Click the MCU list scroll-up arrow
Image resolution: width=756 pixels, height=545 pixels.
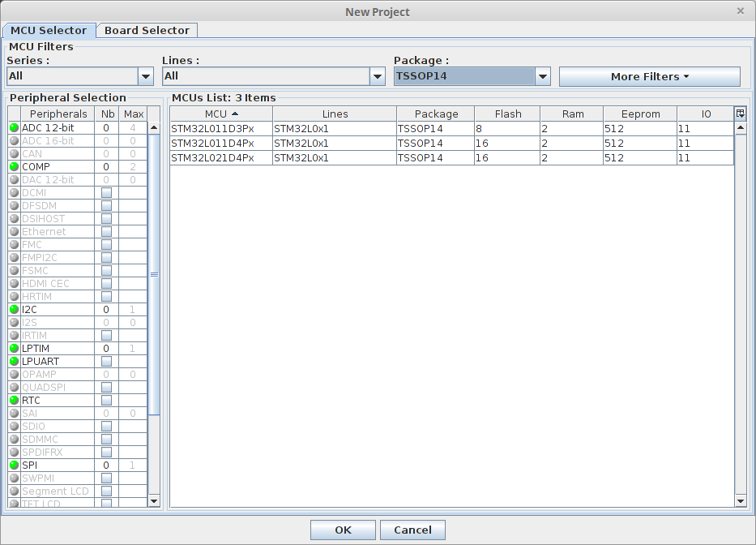point(741,128)
